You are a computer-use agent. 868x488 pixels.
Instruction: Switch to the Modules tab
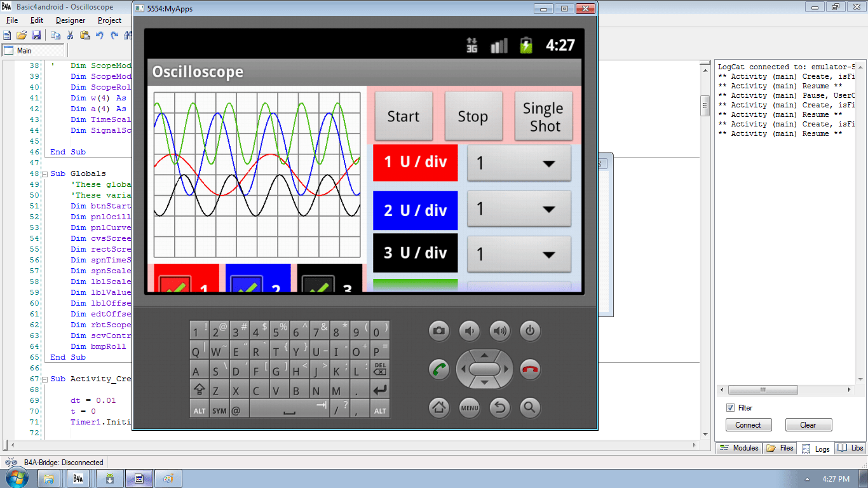click(739, 448)
